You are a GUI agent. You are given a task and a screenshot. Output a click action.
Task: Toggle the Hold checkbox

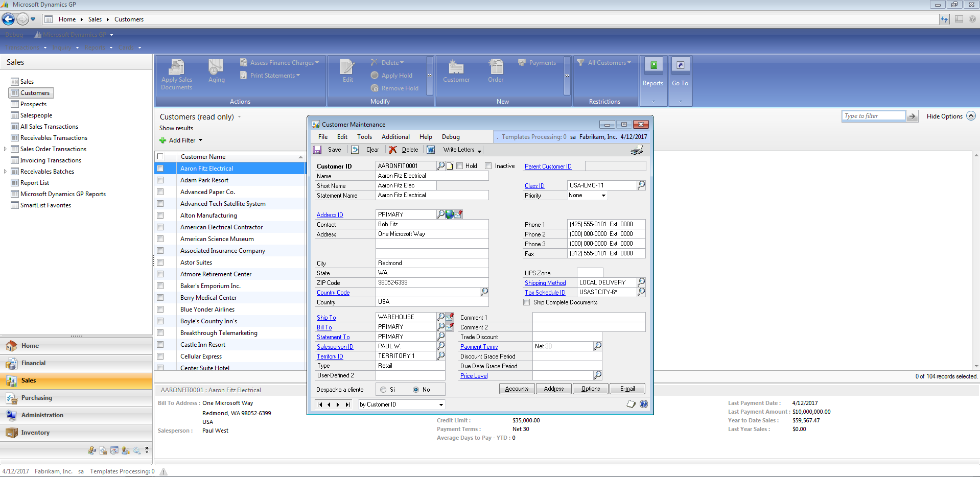pos(460,166)
